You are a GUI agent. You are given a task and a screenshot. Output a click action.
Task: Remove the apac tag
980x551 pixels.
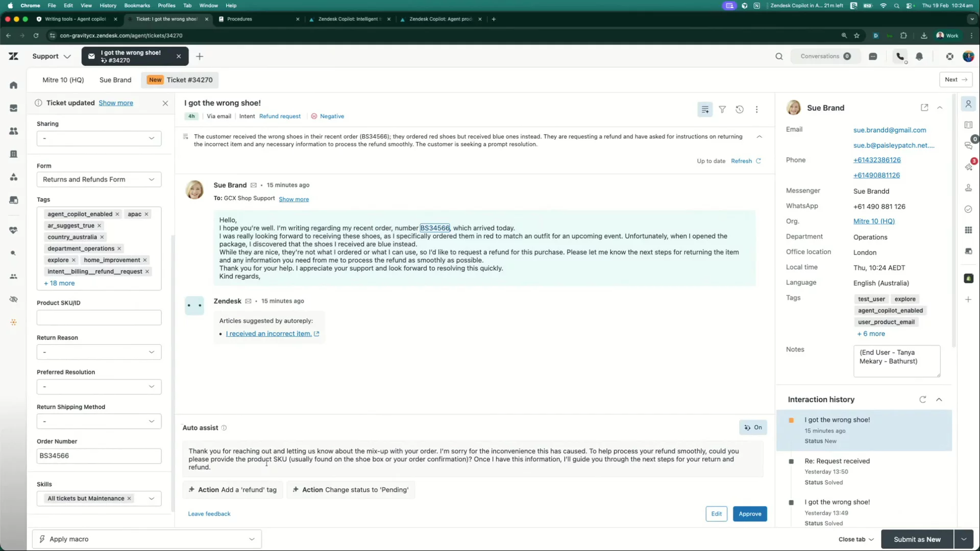pyautogui.click(x=146, y=214)
